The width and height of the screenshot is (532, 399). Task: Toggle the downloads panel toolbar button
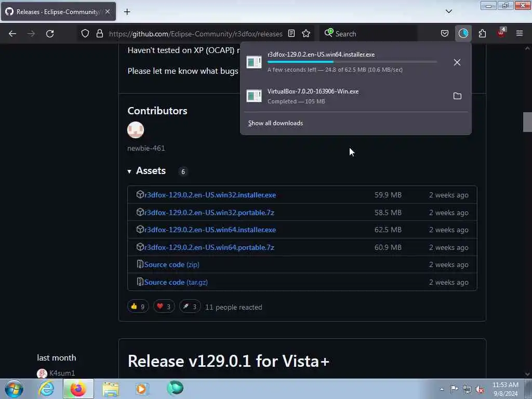(x=463, y=33)
